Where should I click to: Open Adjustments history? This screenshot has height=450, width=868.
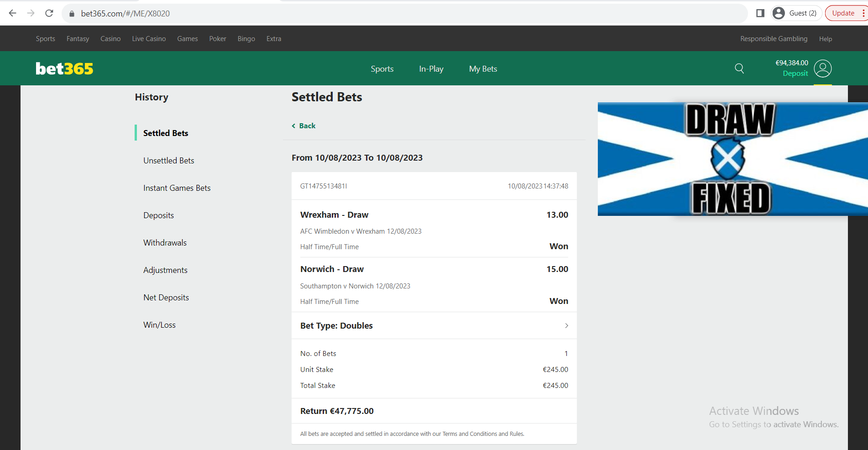tap(165, 270)
